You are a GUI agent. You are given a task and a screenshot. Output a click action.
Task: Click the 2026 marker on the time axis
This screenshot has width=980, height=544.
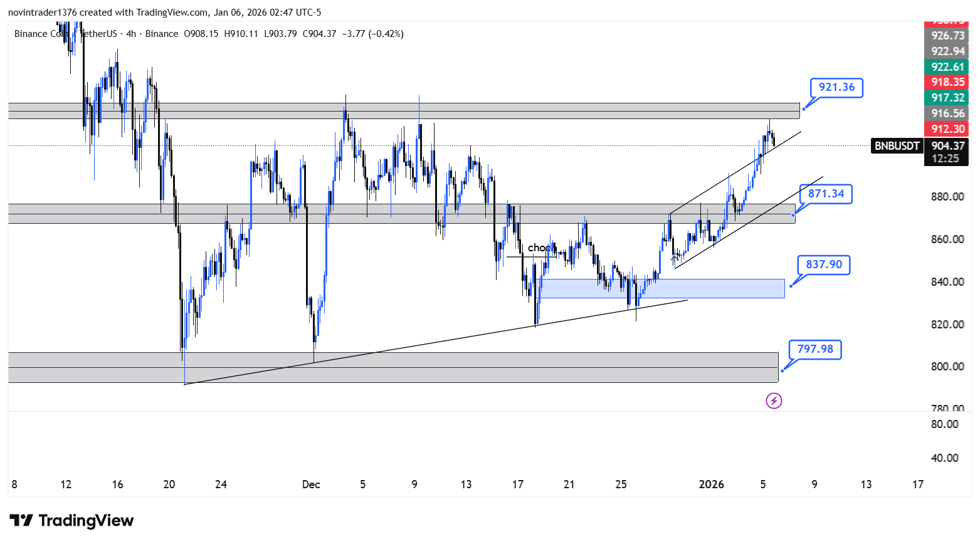(711, 484)
